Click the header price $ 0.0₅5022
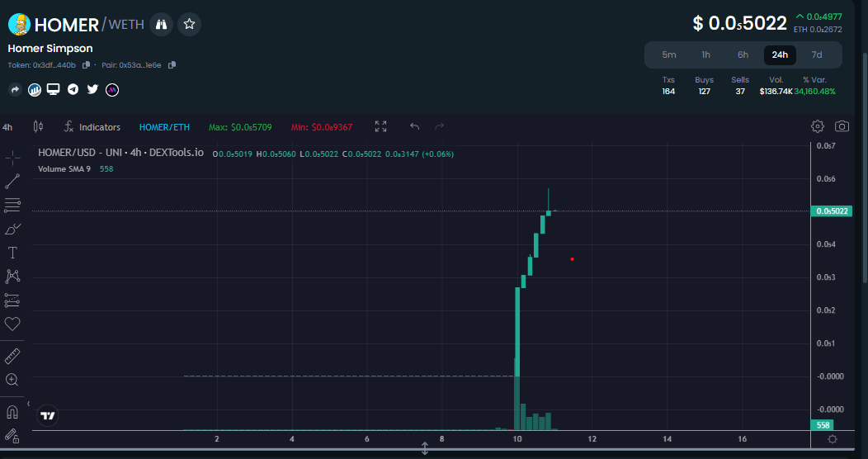The height and width of the screenshot is (459, 868). [x=739, y=23]
